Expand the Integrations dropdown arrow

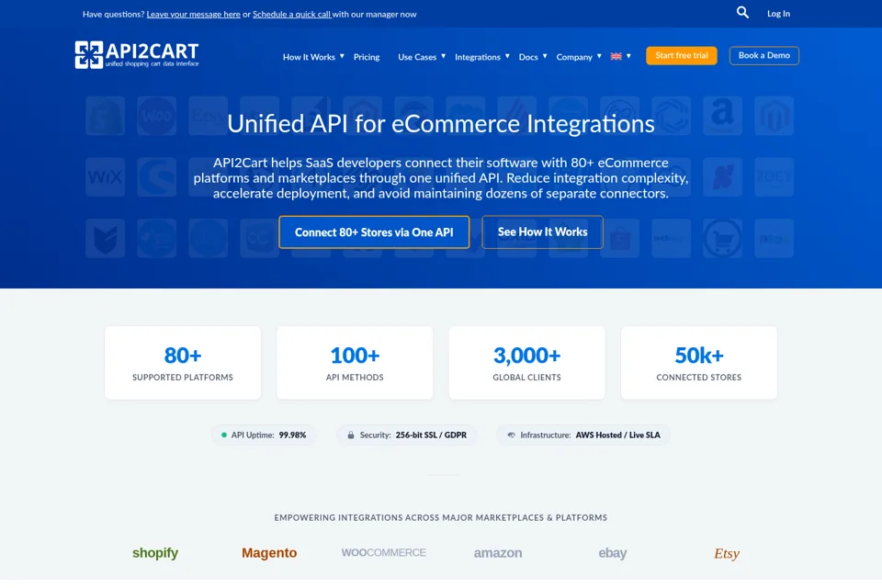[x=507, y=56]
